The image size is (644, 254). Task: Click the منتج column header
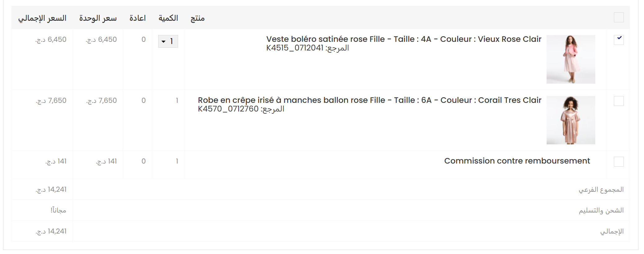point(197,18)
